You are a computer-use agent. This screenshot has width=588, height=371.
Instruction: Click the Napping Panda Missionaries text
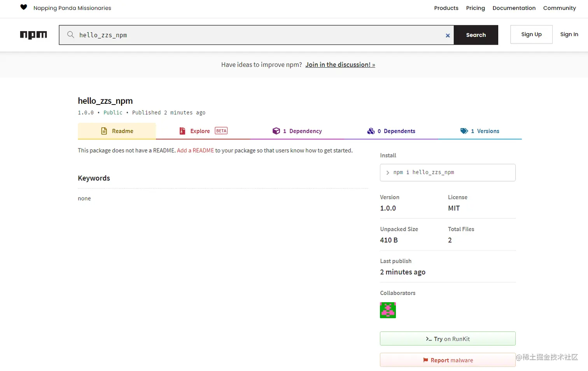72,8
